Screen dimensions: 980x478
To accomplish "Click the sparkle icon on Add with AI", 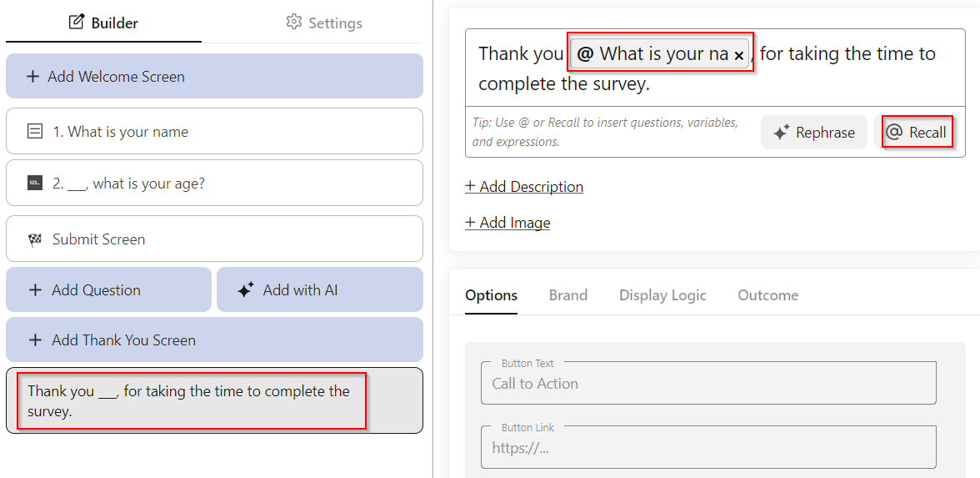I will [x=245, y=290].
